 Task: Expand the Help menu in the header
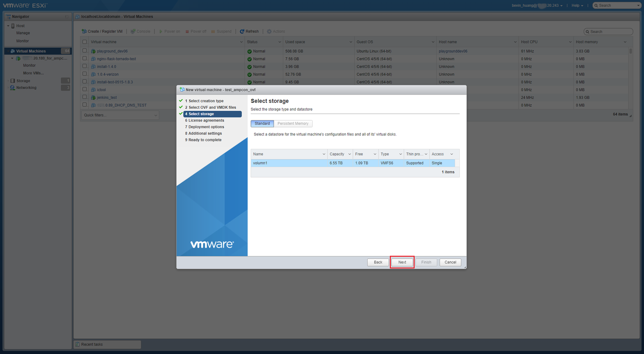(x=577, y=5)
